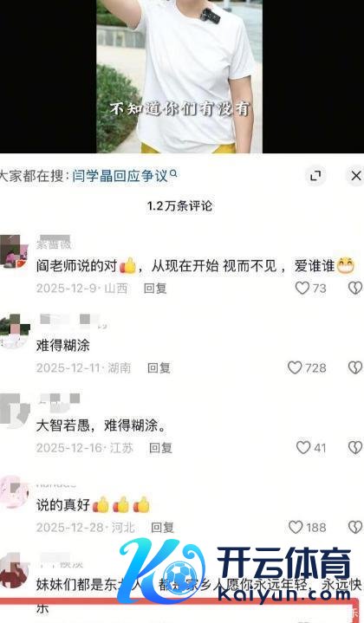Dislike the 大智若愚 comment from 江苏

click(355, 447)
